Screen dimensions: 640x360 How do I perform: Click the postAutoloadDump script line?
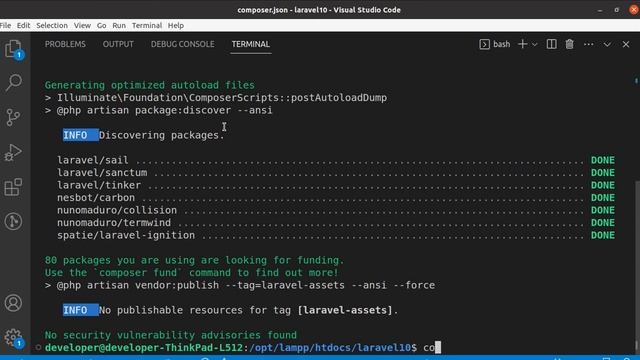[x=216, y=98]
